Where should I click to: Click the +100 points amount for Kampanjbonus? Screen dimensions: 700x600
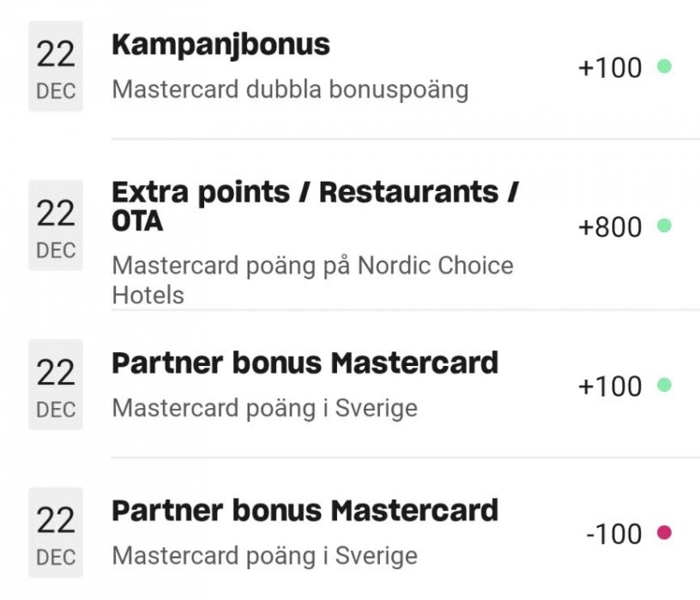click(610, 68)
